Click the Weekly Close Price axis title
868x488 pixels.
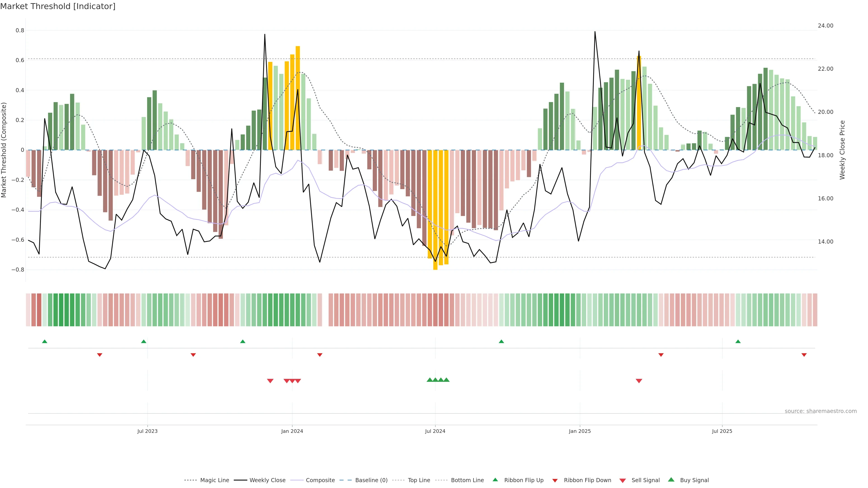pyautogui.click(x=842, y=150)
